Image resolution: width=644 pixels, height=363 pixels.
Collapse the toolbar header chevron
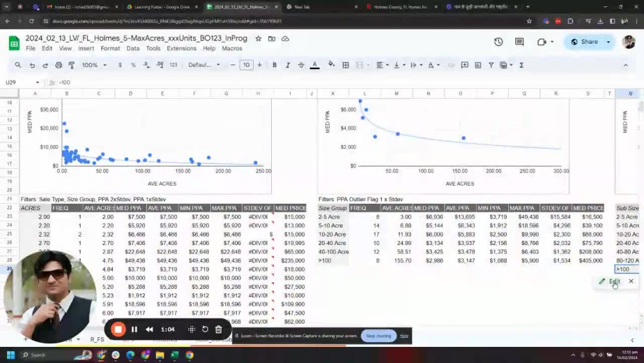625,65
